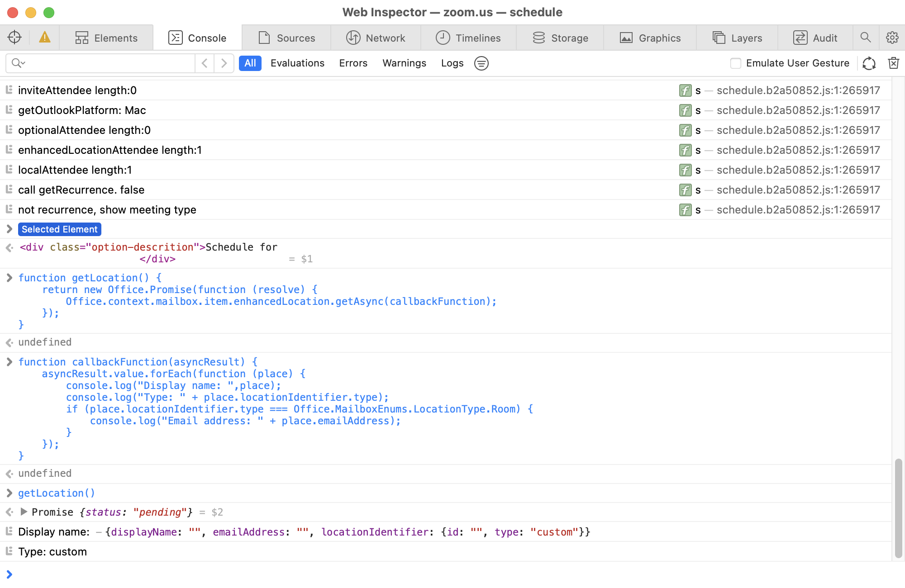
Task: Open the console filter search dropdown
Action: coord(18,63)
